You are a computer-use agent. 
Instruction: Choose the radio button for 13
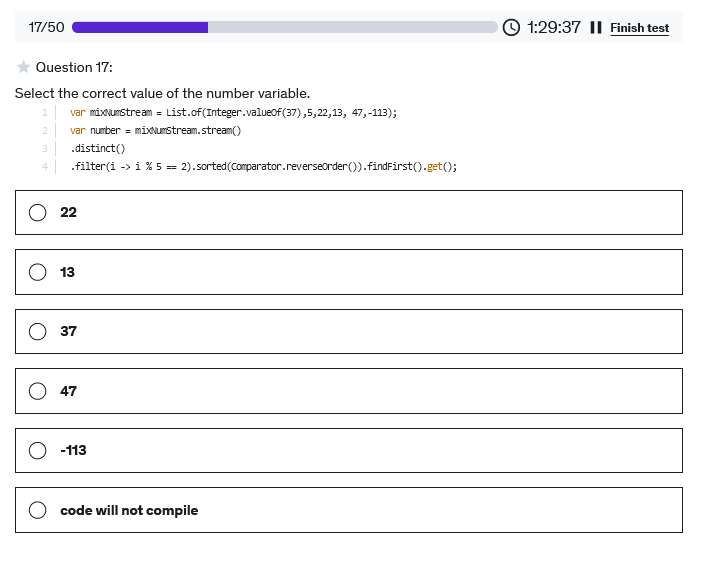38,272
